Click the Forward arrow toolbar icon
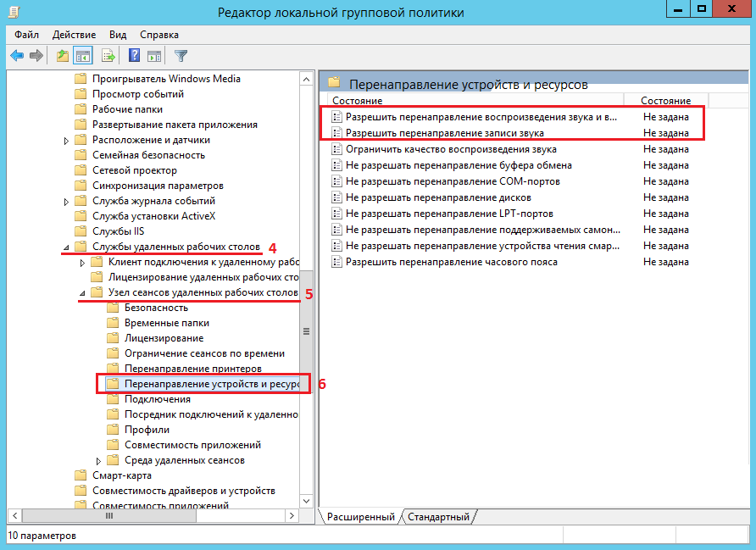Image resolution: width=756 pixels, height=550 pixels. point(36,56)
